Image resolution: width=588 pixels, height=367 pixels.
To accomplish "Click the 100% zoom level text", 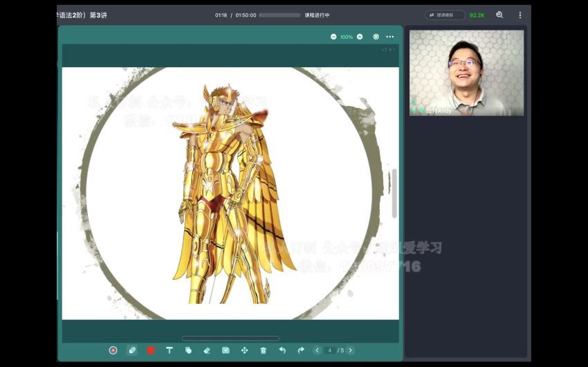I will click(x=347, y=37).
